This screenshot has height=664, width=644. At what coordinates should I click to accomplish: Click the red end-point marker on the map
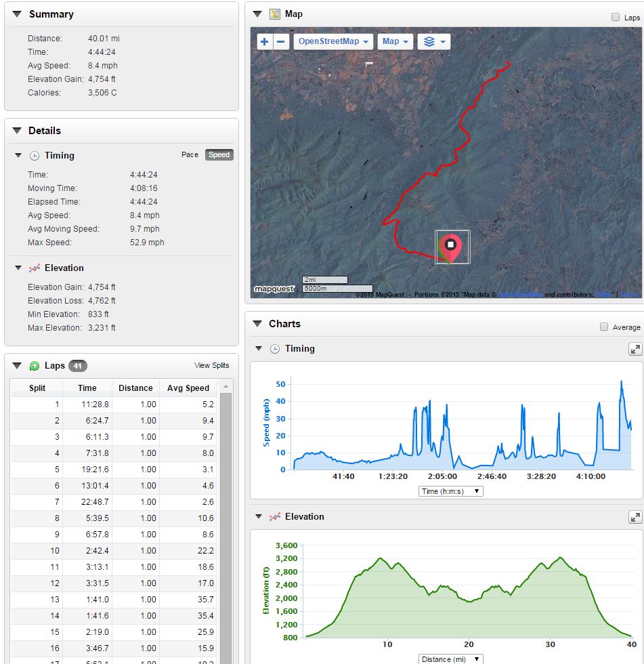pos(450,247)
